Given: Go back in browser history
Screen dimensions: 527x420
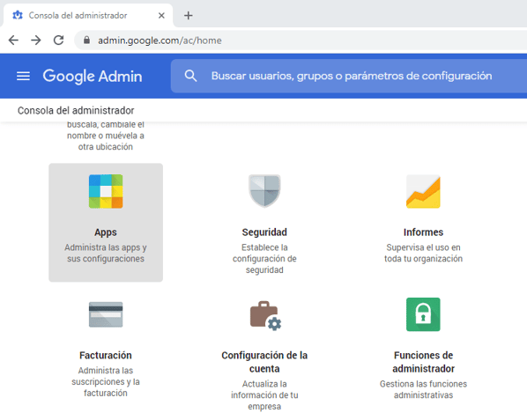Looking at the screenshot, I should (13, 41).
